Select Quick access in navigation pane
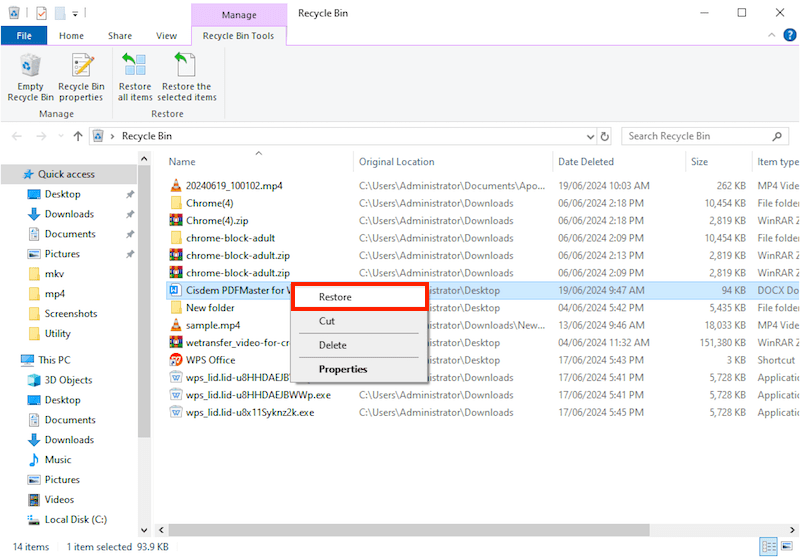The width and height of the screenshot is (800, 557). pyautogui.click(x=69, y=174)
